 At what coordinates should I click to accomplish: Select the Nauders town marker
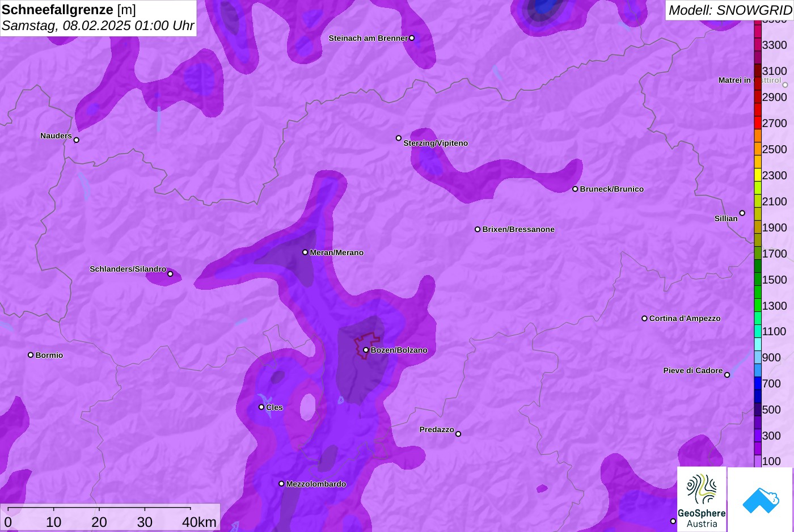[77, 140]
